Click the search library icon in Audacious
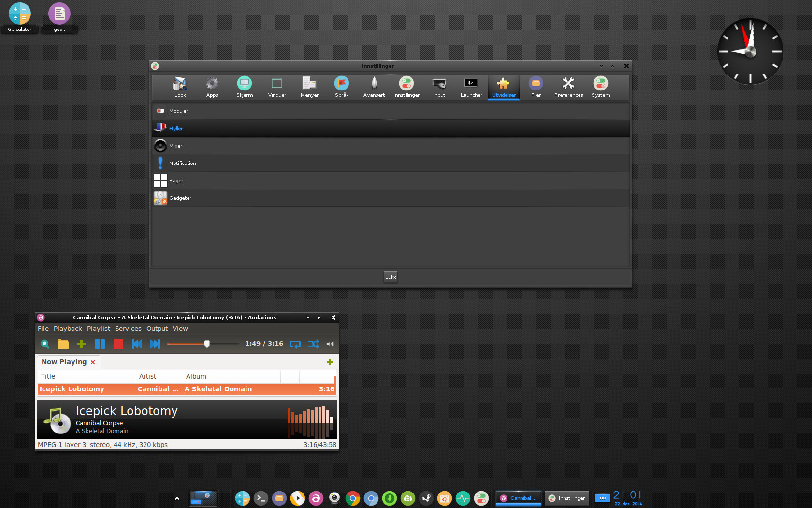 coord(45,344)
